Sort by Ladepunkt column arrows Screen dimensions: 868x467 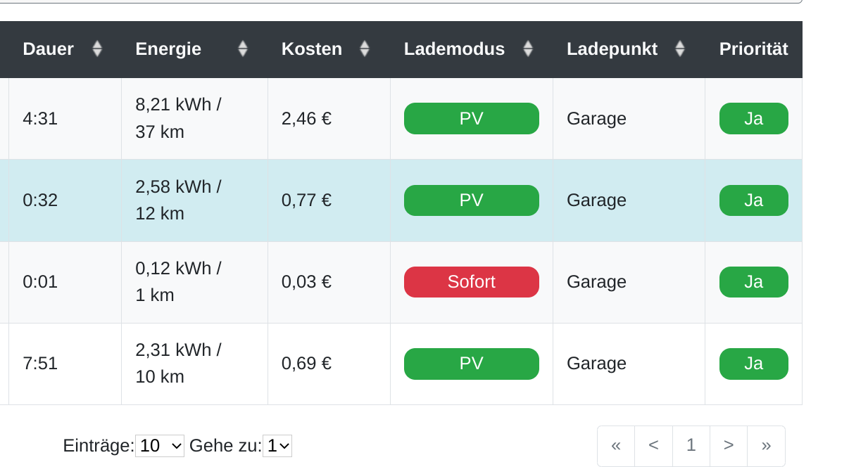[x=680, y=49]
